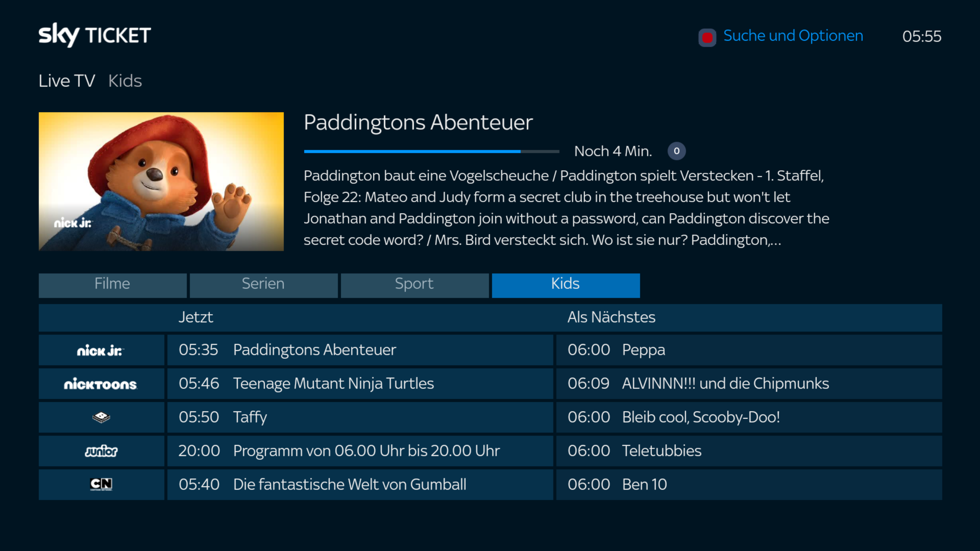Open Suche und Optionen

pos(793,36)
